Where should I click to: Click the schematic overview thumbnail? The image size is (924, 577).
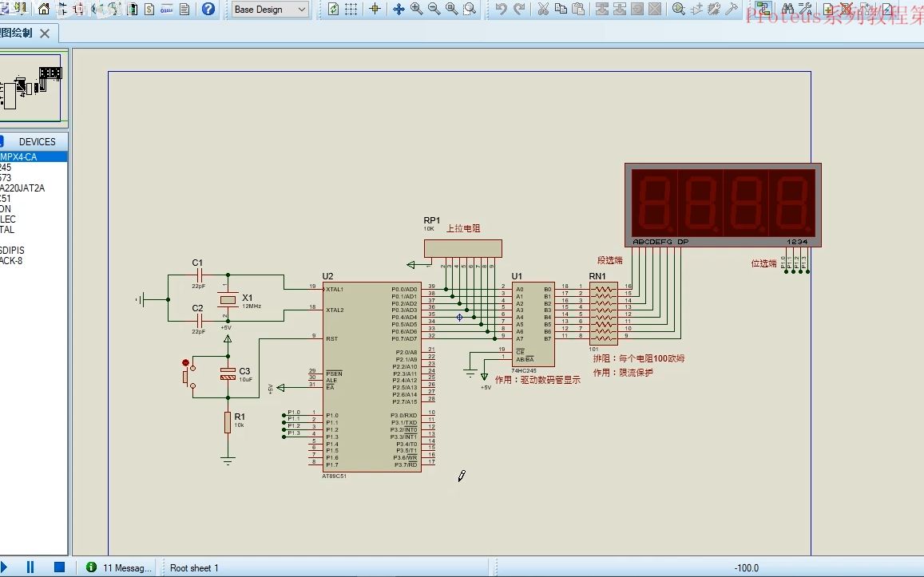32,86
